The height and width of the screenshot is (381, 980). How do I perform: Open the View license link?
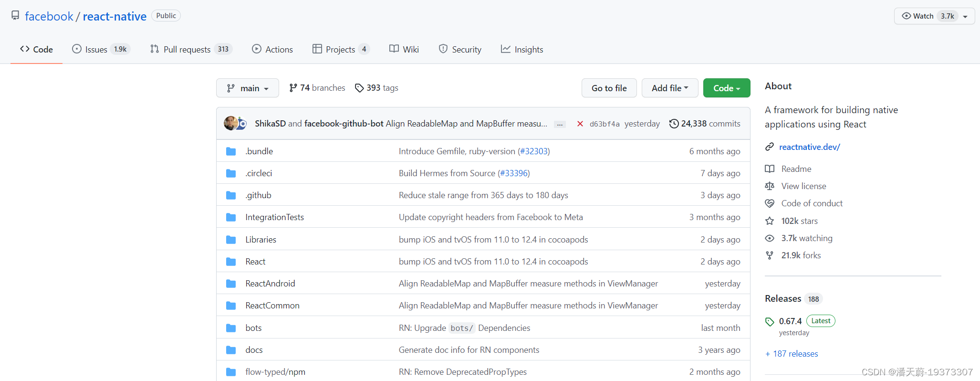coord(804,186)
